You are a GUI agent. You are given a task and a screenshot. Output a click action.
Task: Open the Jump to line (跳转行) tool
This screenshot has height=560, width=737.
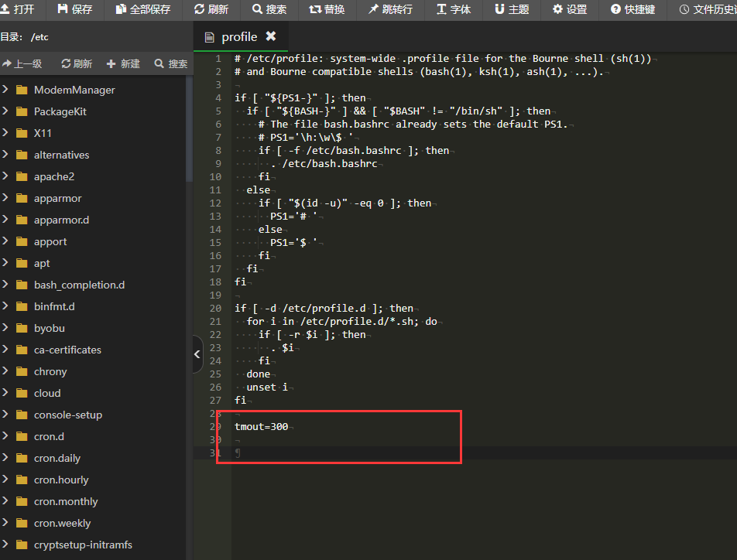tap(374, 9)
